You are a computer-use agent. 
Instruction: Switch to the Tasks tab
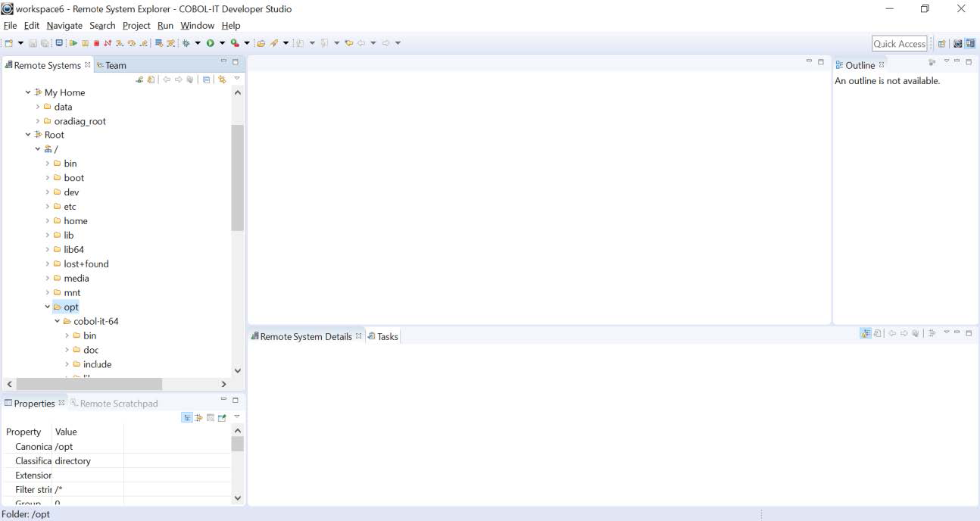[x=382, y=336]
